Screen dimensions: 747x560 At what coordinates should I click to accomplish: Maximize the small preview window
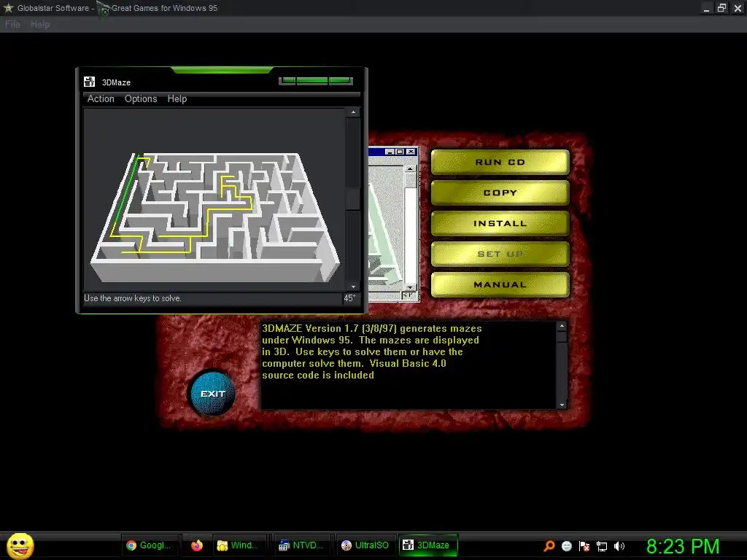click(x=400, y=152)
